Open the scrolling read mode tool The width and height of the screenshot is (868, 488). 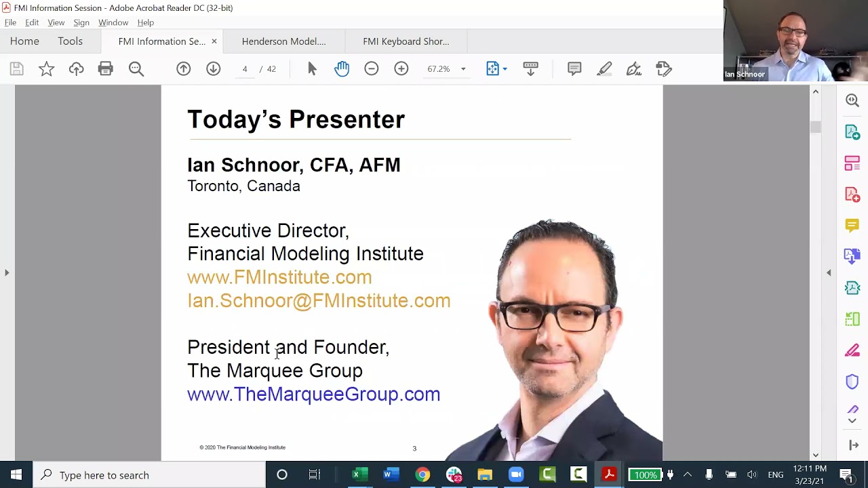click(530, 68)
